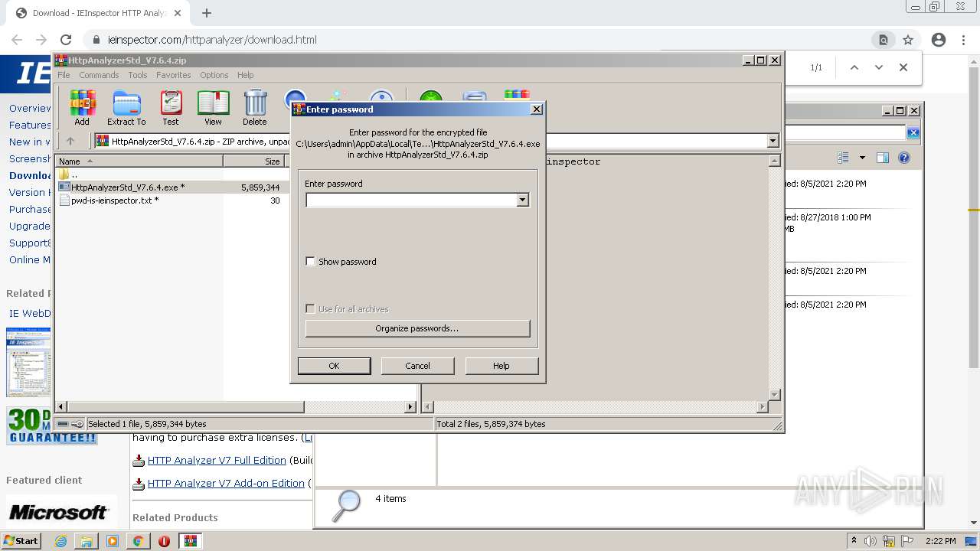Click the WinRAR status bar key icon
The height and width of the screenshot is (551, 980).
click(77, 424)
